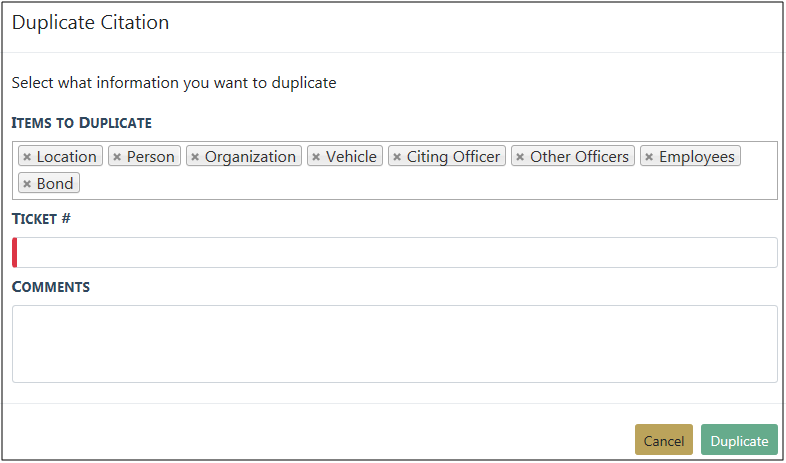Image resolution: width=786 pixels, height=463 pixels.
Task: Remove the Bond tag via its x
Action: [27, 184]
